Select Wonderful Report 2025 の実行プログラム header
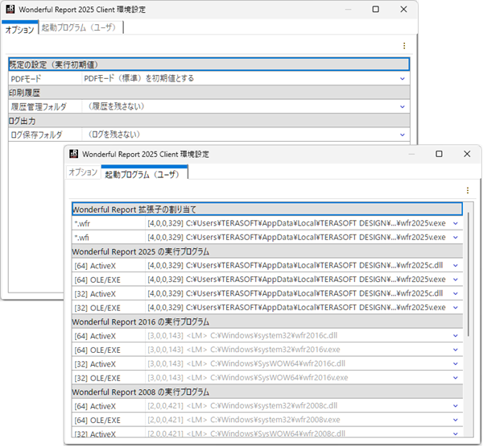 point(267,251)
